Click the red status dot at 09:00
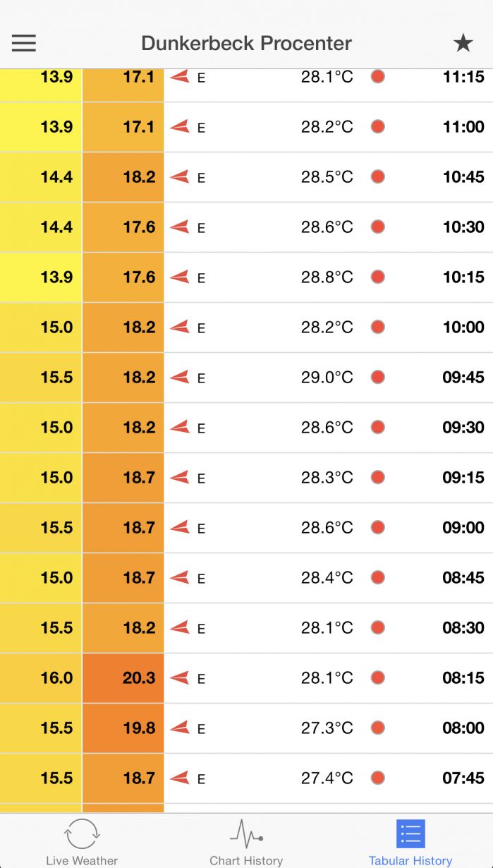493x868 pixels. [x=378, y=527]
